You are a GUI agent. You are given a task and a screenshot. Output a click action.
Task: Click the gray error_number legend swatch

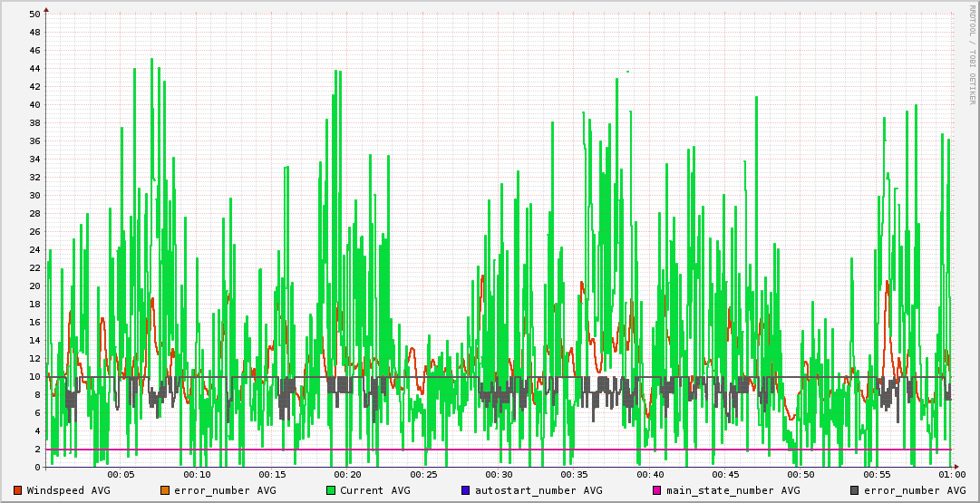854,490
